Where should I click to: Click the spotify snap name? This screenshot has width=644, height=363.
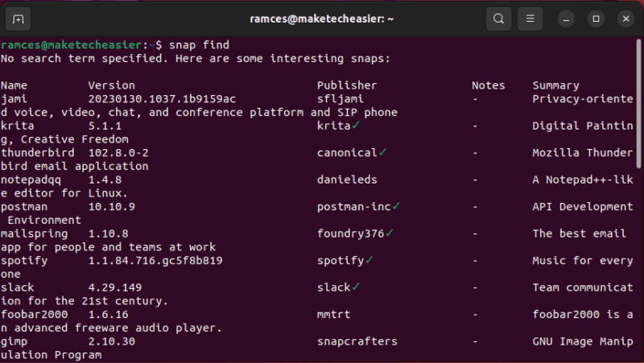(x=24, y=261)
